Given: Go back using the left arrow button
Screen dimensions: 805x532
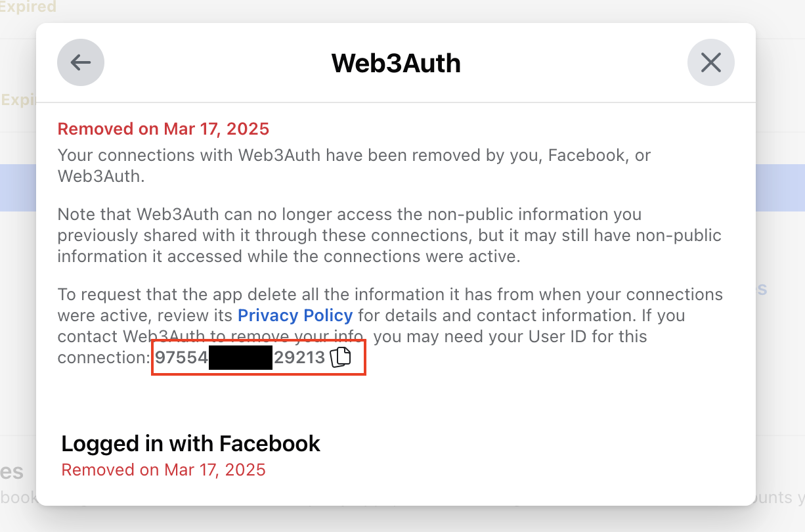Looking at the screenshot, I should [x=81, y=62].
